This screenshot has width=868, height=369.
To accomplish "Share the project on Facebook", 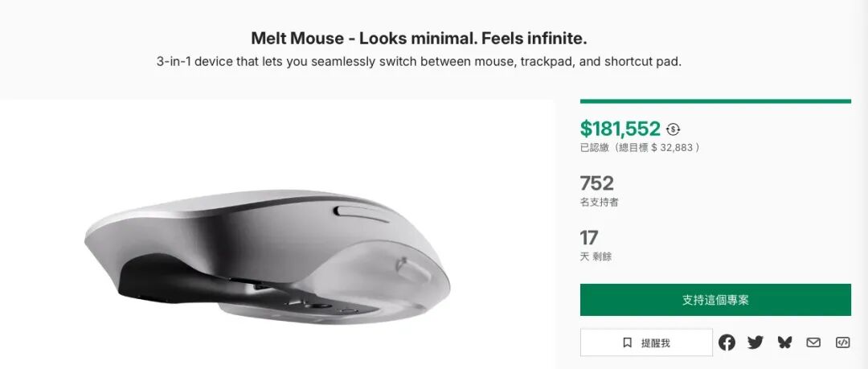I will coord(727,342).
